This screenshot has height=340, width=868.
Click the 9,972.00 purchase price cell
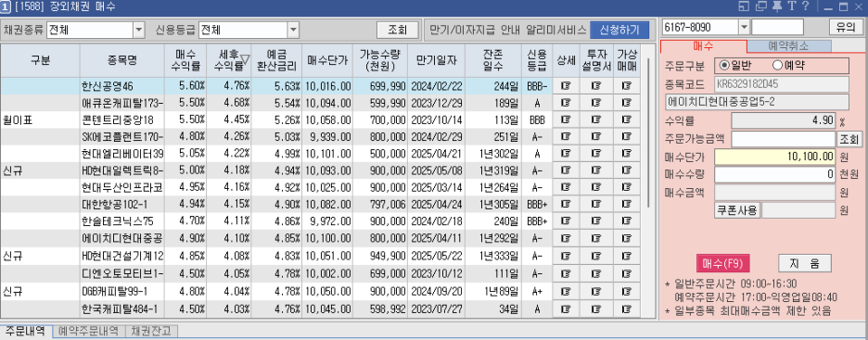click(x=327, y=221)
